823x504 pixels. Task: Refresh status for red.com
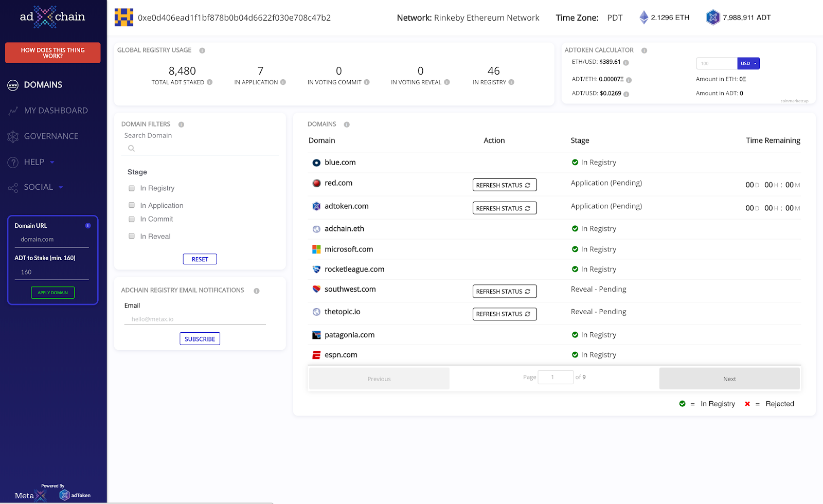click(x=505, y=185)
